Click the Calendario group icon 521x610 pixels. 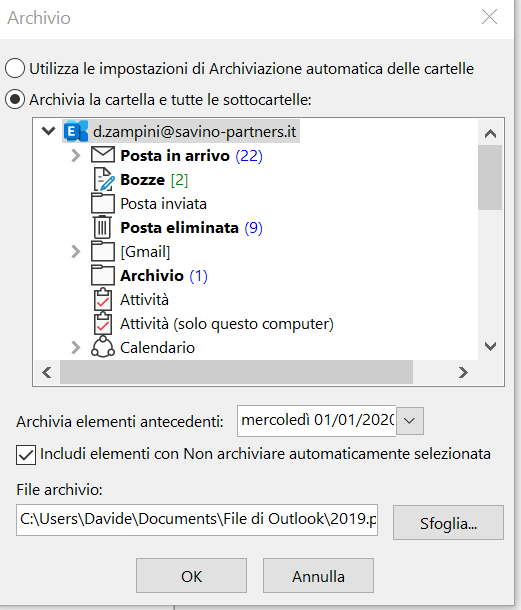coord(103,347)
